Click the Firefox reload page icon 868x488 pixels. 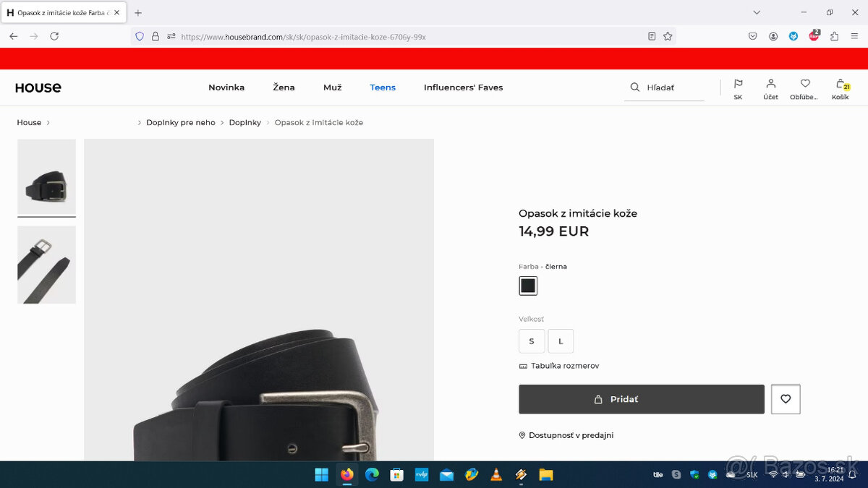click(x=54, y=36)
